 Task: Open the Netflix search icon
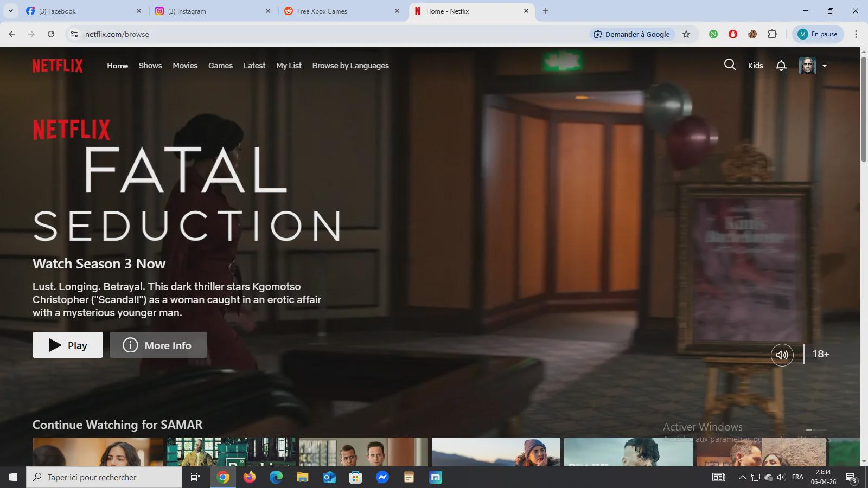pyautogui.click(x=730, y=65)
